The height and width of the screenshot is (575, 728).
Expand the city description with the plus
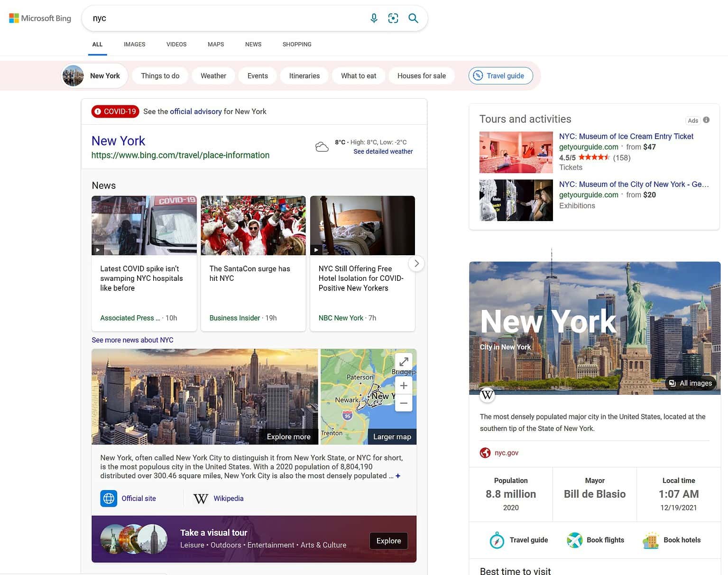(398, 475)
